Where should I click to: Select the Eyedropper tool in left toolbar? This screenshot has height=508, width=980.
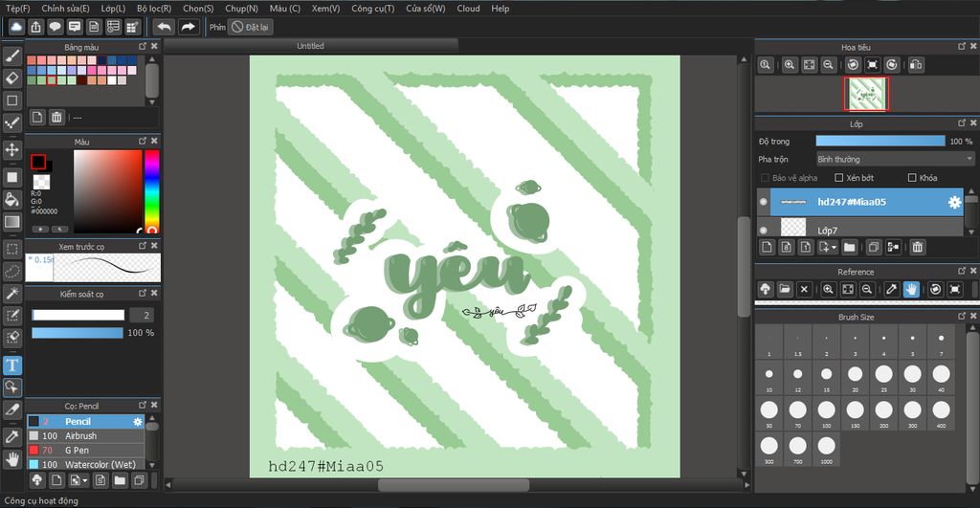coord(11,437)
